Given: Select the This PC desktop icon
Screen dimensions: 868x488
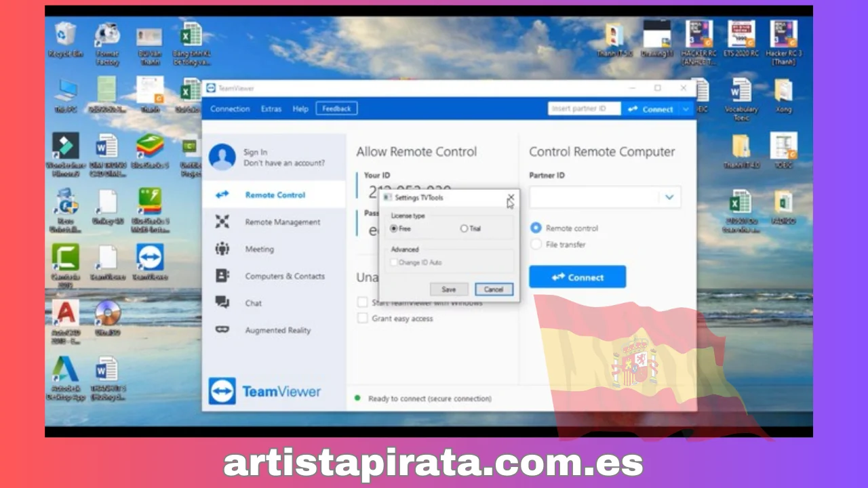Looking at the screenshot, I should coord(66,95).
